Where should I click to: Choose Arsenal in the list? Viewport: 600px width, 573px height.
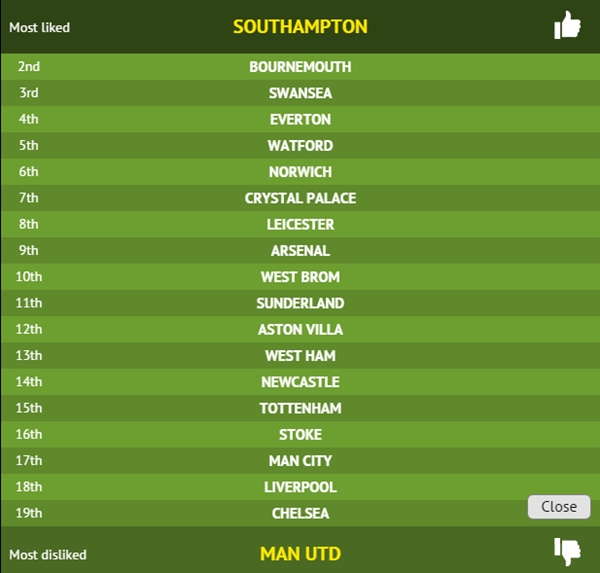[x=300, y=250]
